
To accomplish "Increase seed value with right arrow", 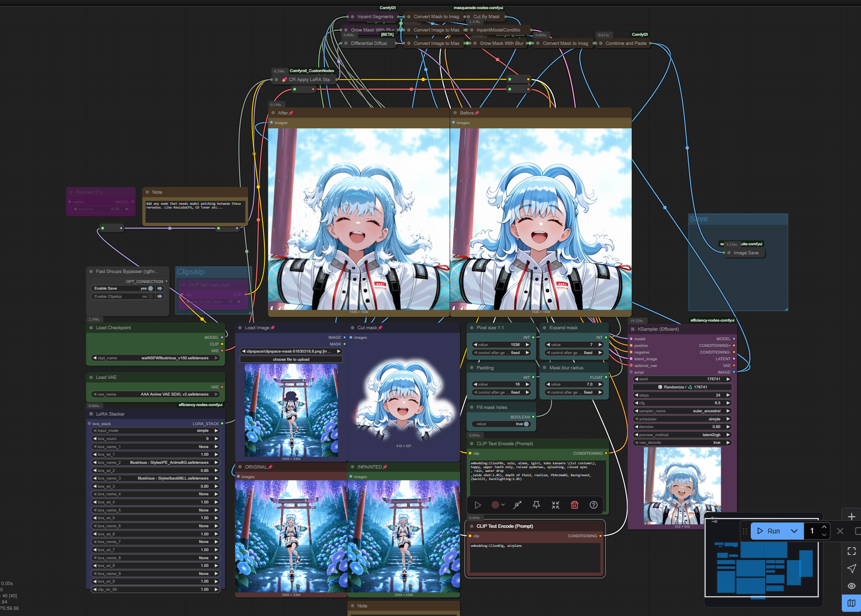I will [728, 379].
